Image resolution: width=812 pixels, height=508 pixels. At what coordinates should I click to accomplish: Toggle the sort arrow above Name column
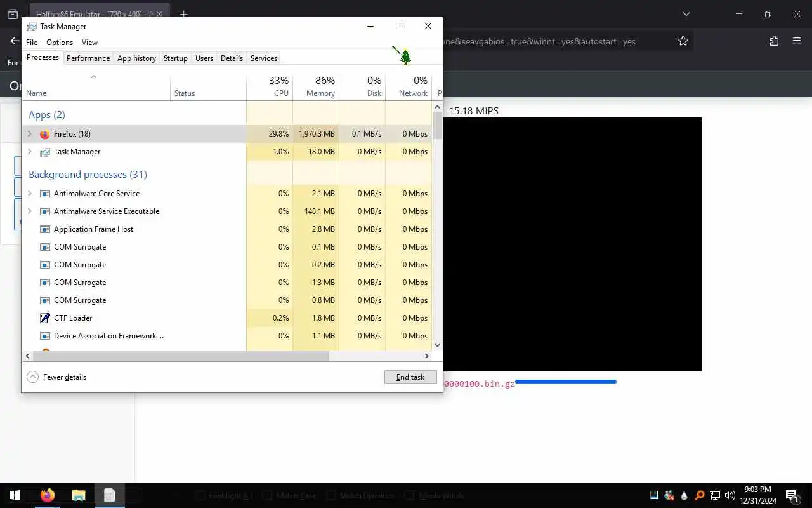(x=93, y=77)
